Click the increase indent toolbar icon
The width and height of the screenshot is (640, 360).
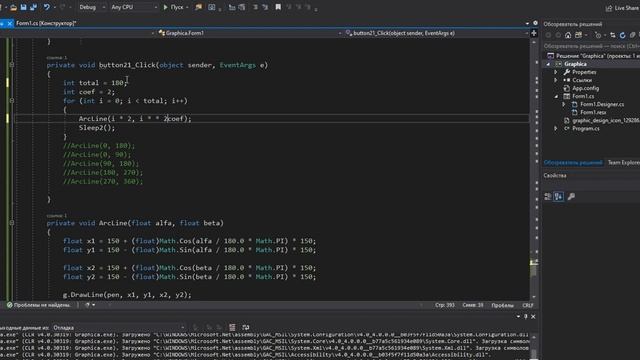[242, 7]
